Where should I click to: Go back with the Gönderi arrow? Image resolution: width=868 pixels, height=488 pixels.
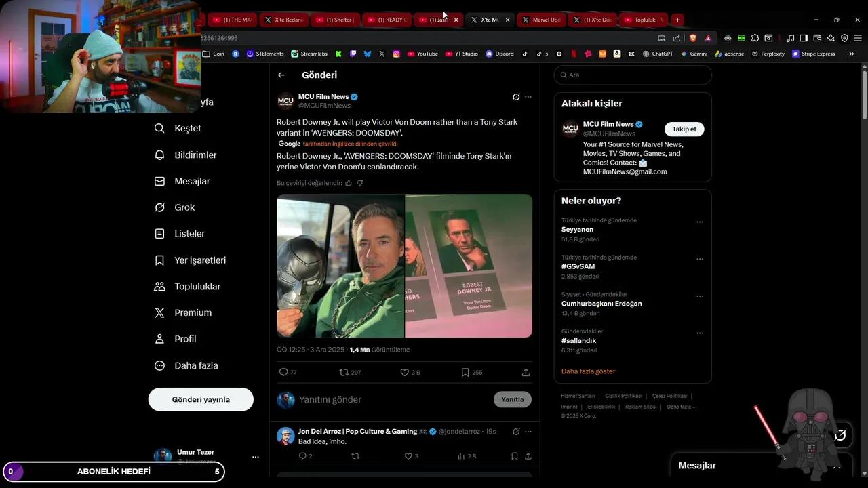click(x=281, y=75)
